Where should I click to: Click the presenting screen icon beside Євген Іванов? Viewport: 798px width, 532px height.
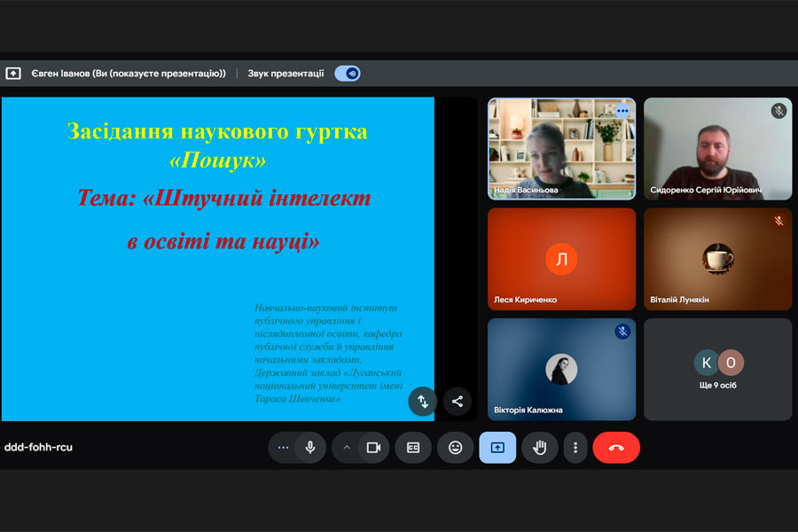point(13,74)
